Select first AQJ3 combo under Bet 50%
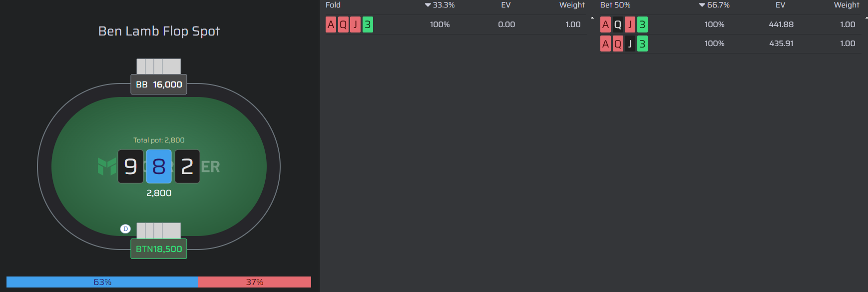Image resolution: width=868 pixels, height=292 pixels. (x=624, y=24)
